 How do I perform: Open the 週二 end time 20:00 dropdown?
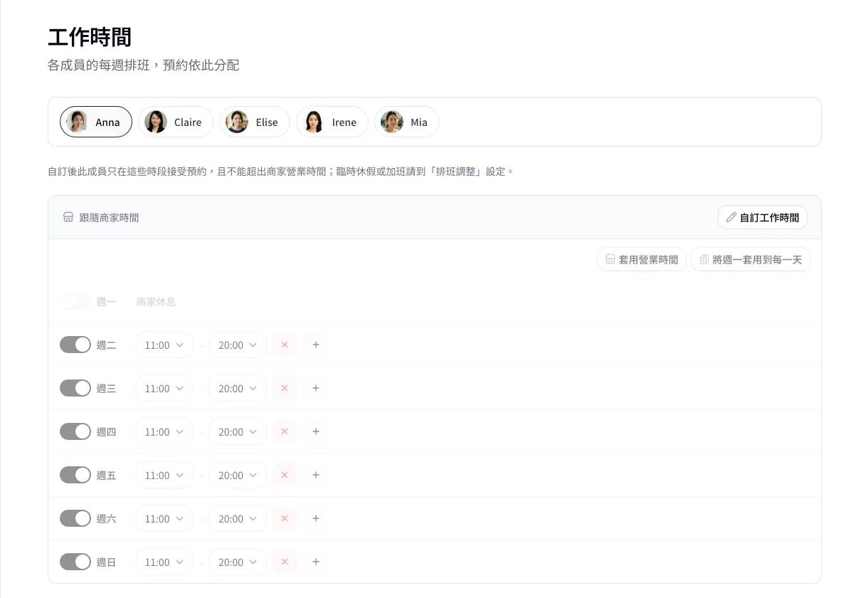point(238,345)
